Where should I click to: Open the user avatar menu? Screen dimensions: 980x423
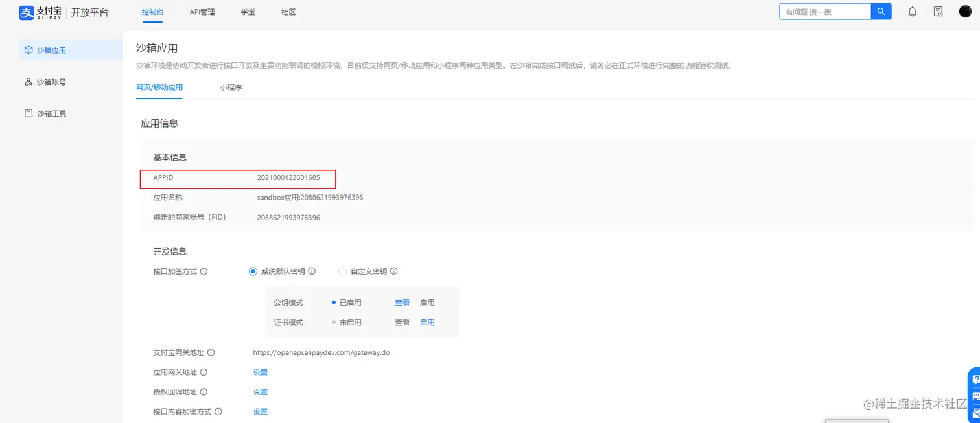(965, 12)
